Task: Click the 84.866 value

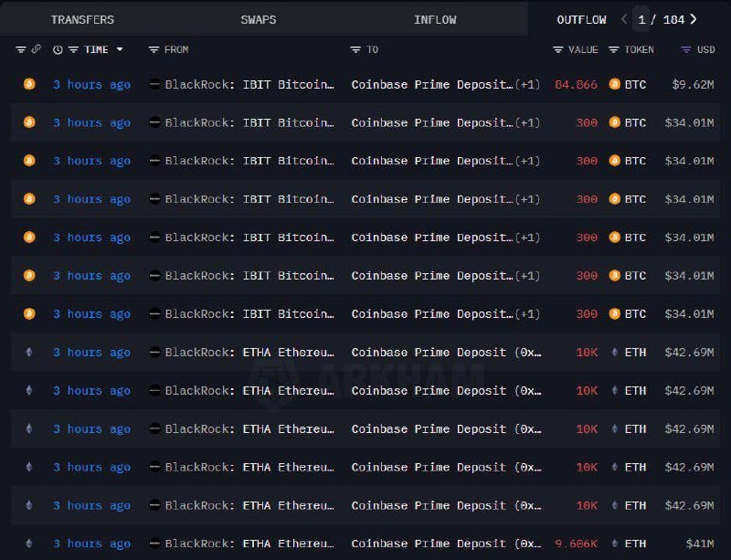Action: tap(576, 84)
